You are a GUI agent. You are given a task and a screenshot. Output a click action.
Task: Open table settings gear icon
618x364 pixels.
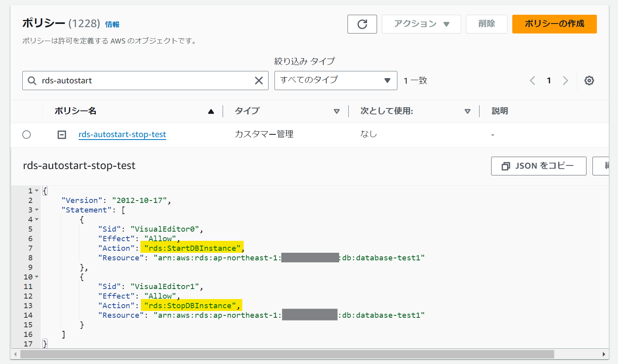click(x=589, y=81)
